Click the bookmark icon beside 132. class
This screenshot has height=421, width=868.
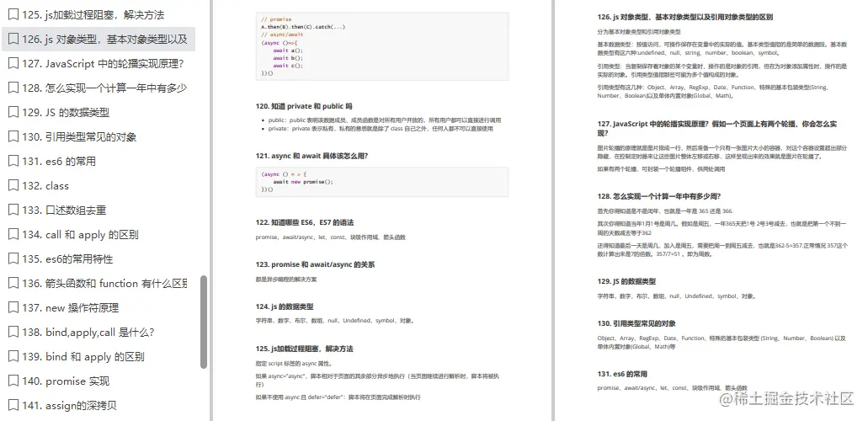13,185
